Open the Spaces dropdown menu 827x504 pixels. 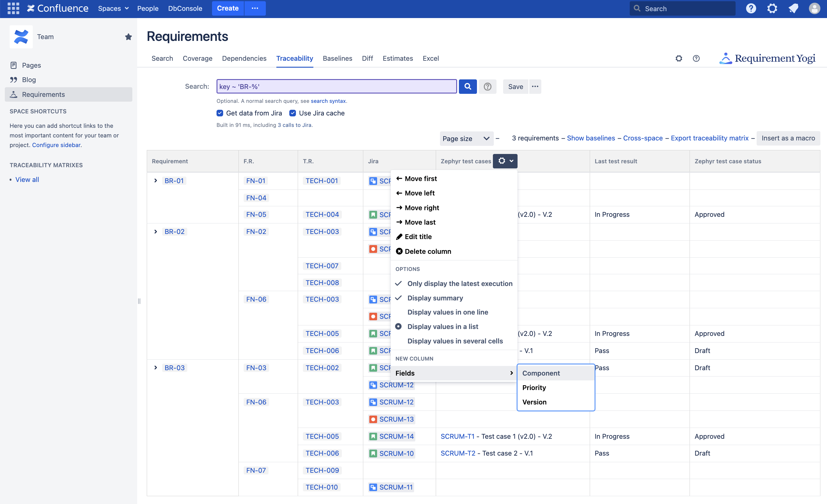[113, 8]
